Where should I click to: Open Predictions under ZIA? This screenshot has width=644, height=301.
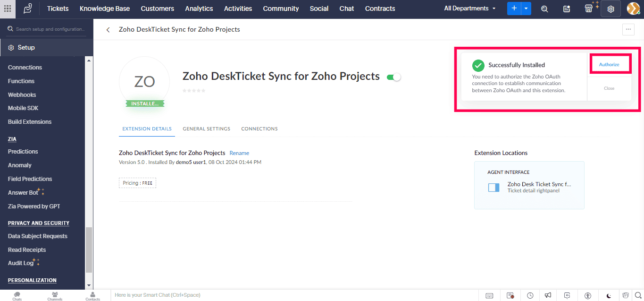pyautogui.click(x=23, y=152)
